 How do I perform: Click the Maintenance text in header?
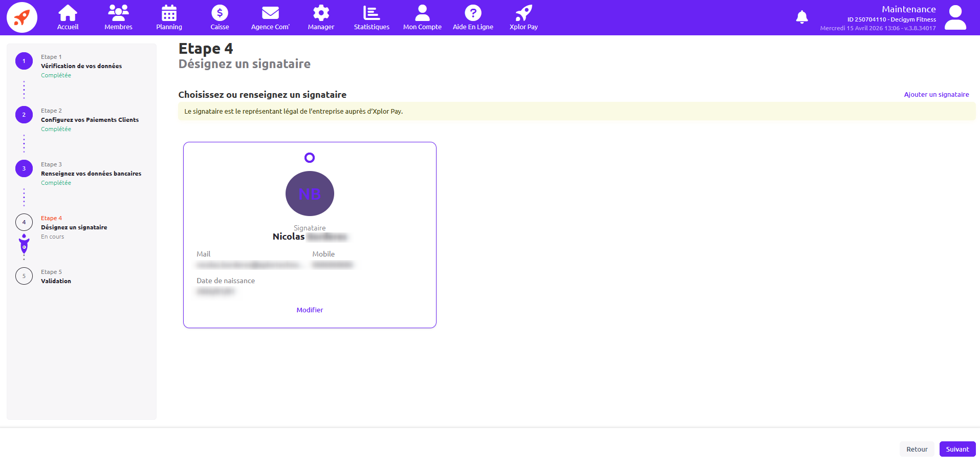click(908, 9)
